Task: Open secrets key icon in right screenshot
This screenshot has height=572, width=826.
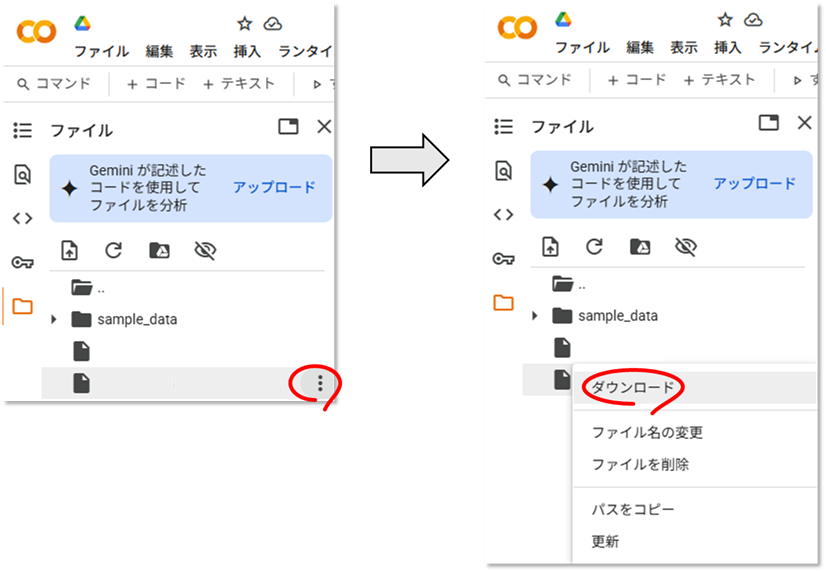Action: [504, 258]
